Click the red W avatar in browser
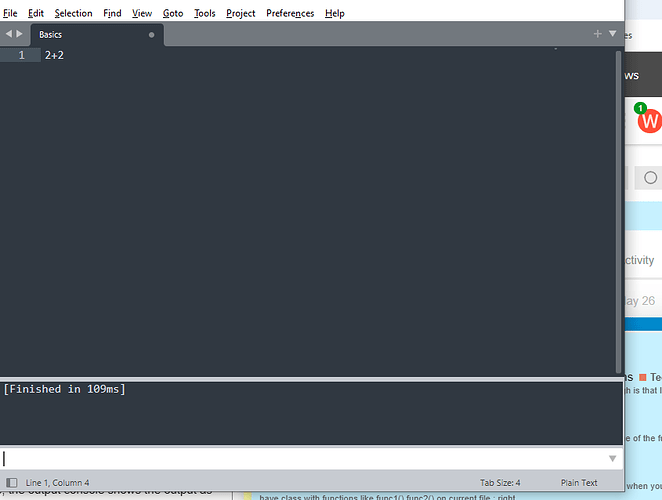Viewport: 662px width, 500px height. click(650, 121)
